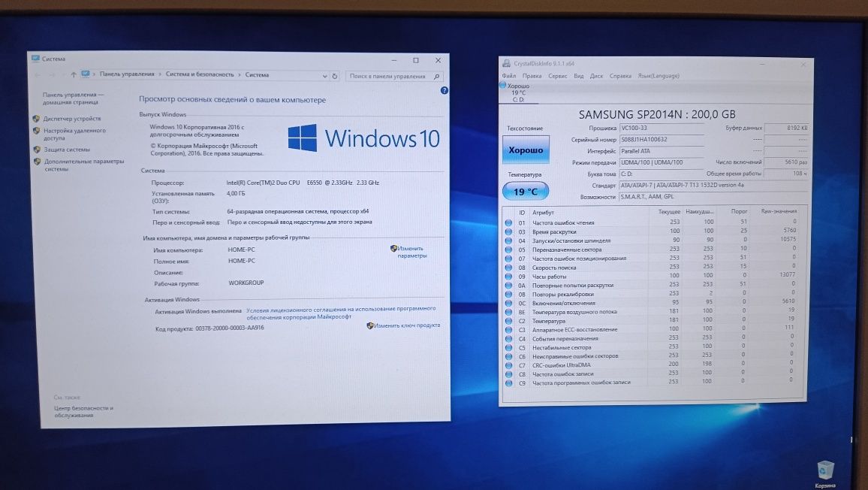Click the status circle for attribute C2 temperature

point(508,320)
